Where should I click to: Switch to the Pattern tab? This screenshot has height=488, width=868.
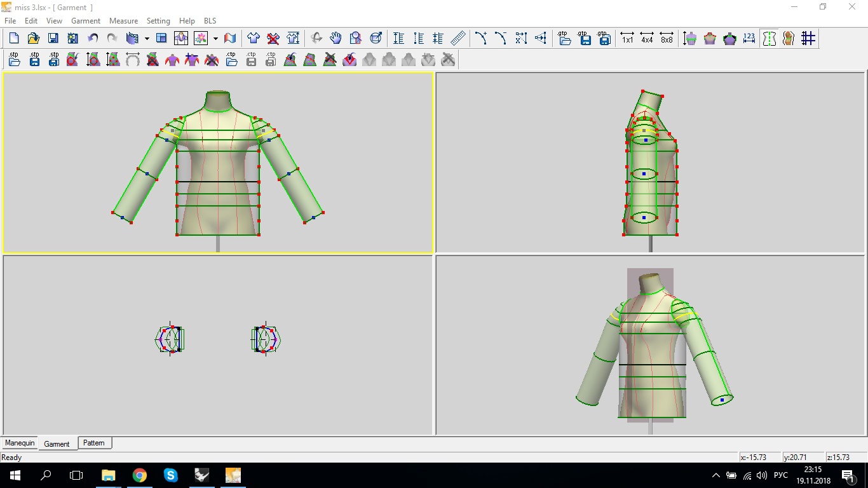tap(94, 443)
